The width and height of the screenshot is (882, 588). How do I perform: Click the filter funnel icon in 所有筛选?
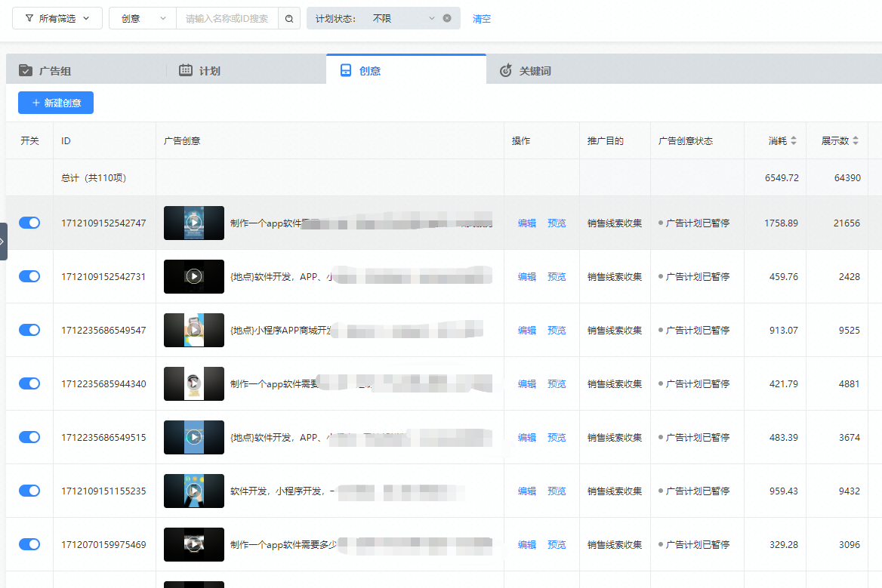pyautogui.click(x=29, y=18)
